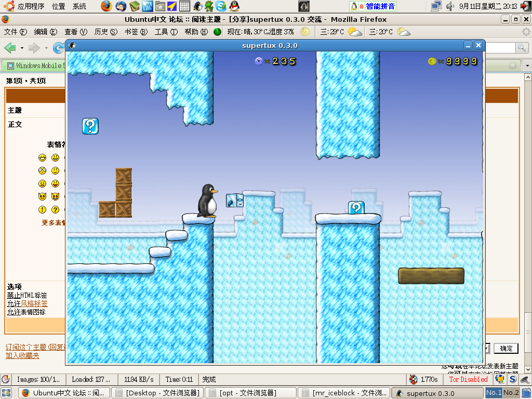Viewport: 532px width, 399px height.
Task: Switch to the mr_iceblock file browser taskbar button
Action: tap(344, 393)
